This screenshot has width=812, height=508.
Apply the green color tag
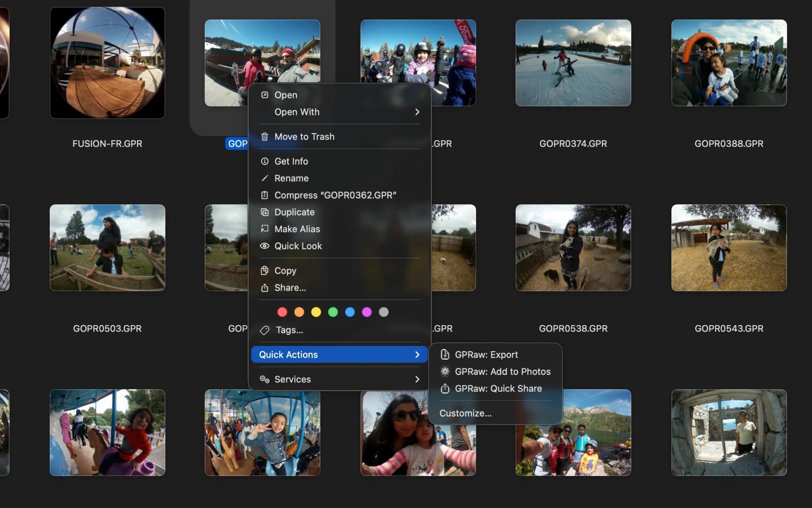333,312
